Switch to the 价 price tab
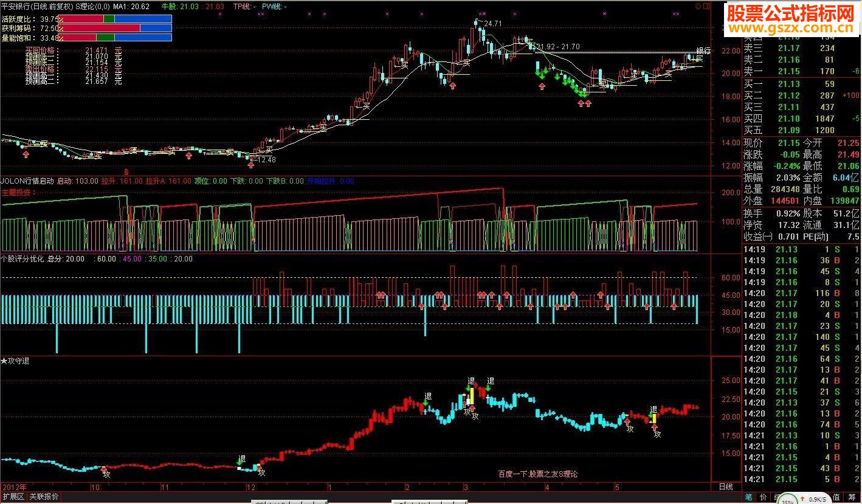The width and height of the screenshot is (862, 504). [x=764, y=496]
